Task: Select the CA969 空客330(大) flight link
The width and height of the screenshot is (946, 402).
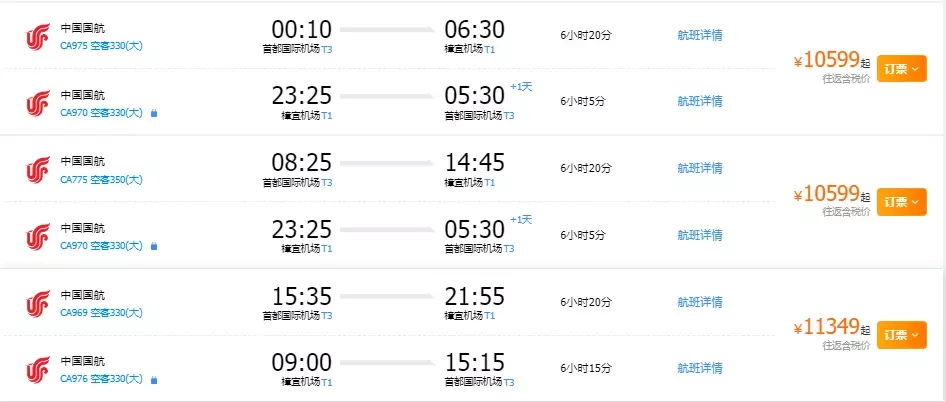Action: tap(101, 313)
